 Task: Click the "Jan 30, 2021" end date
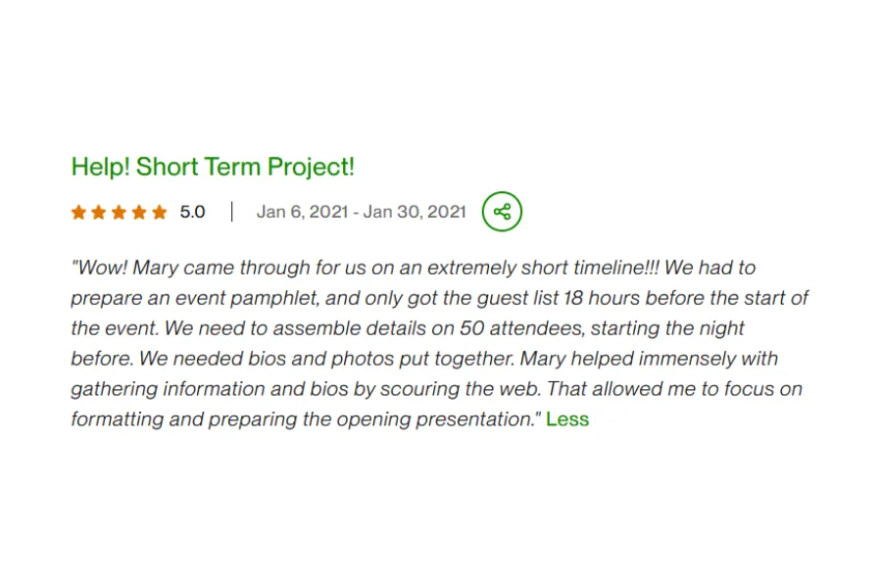point(415,212)
